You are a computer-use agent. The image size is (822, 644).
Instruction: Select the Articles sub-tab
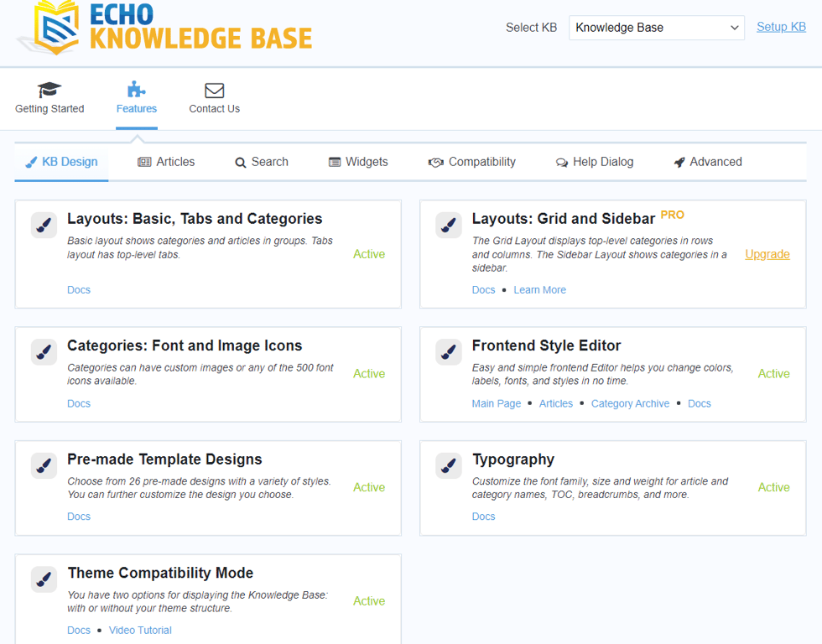(x=166, y=161)
